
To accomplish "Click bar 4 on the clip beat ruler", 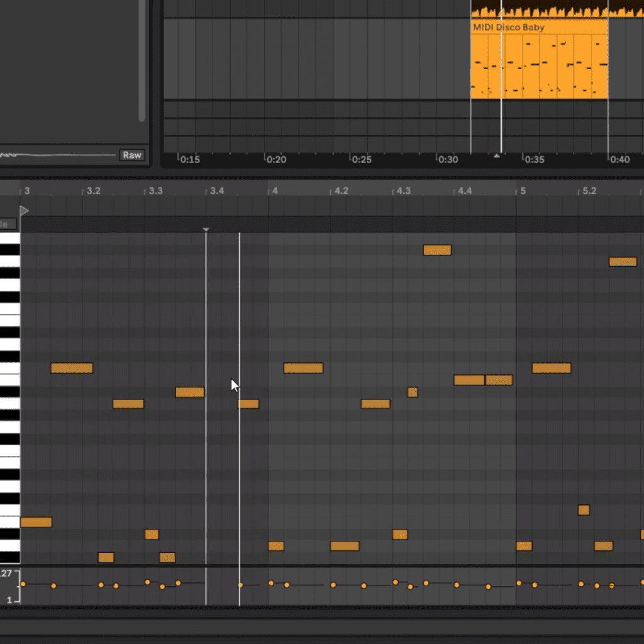I will coord(275,191).
